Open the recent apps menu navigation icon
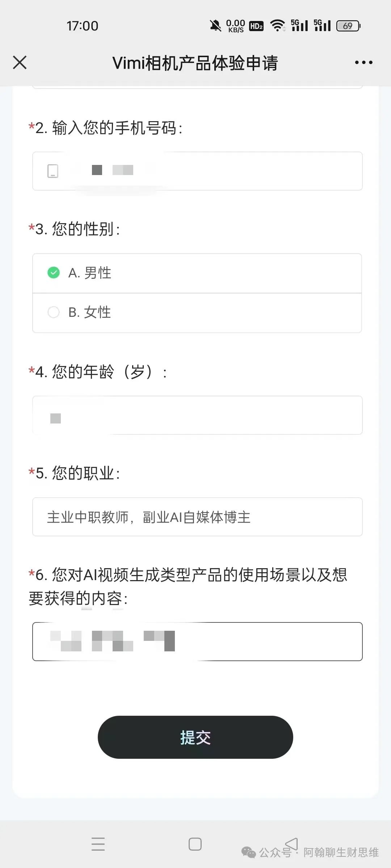This screenshot has height=868, width=391. [x=98, y=844]
